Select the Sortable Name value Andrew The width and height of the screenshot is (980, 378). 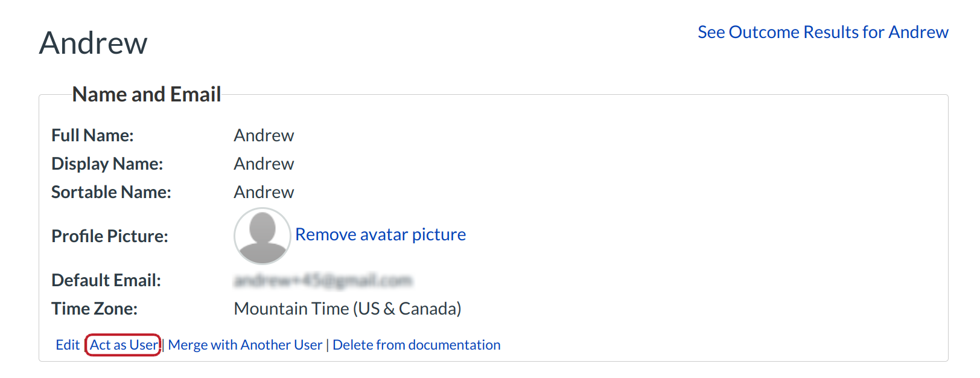(264, 192)
